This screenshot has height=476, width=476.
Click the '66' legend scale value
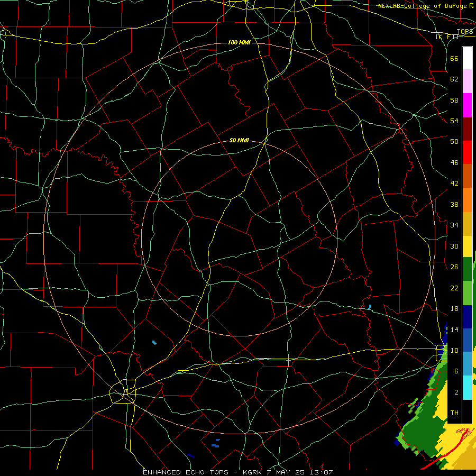point(454,59)
